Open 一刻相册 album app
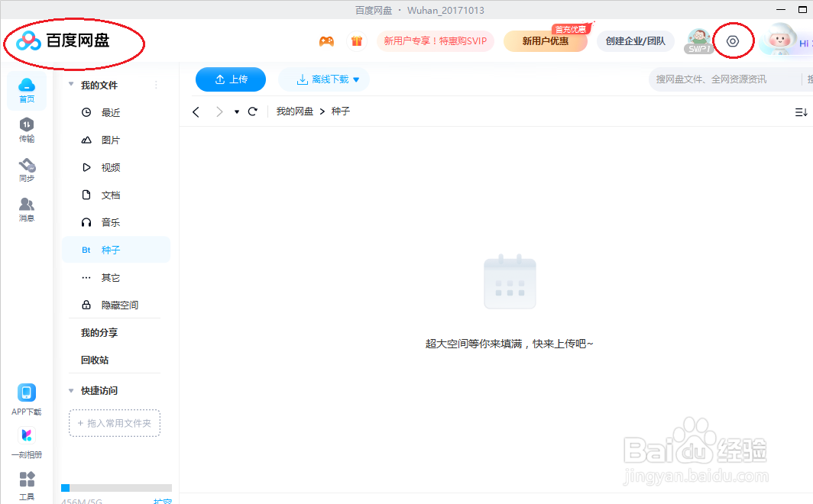813x504 pixels. (27, 443)
